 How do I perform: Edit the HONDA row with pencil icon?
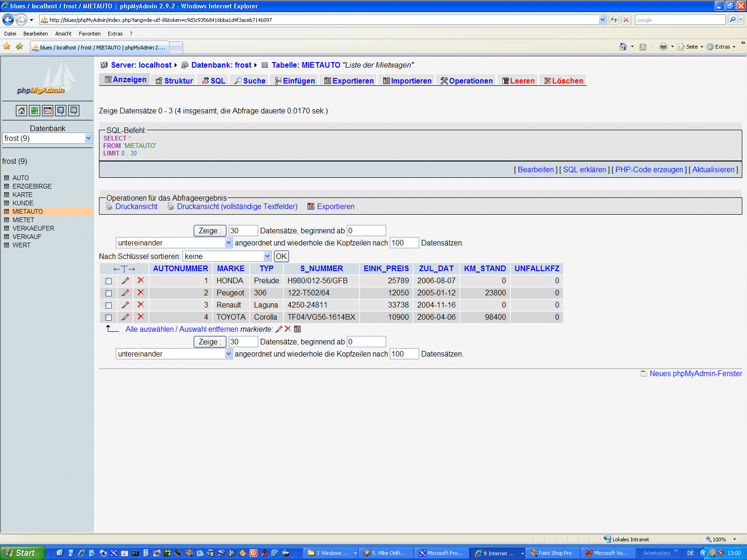[125, 280]
